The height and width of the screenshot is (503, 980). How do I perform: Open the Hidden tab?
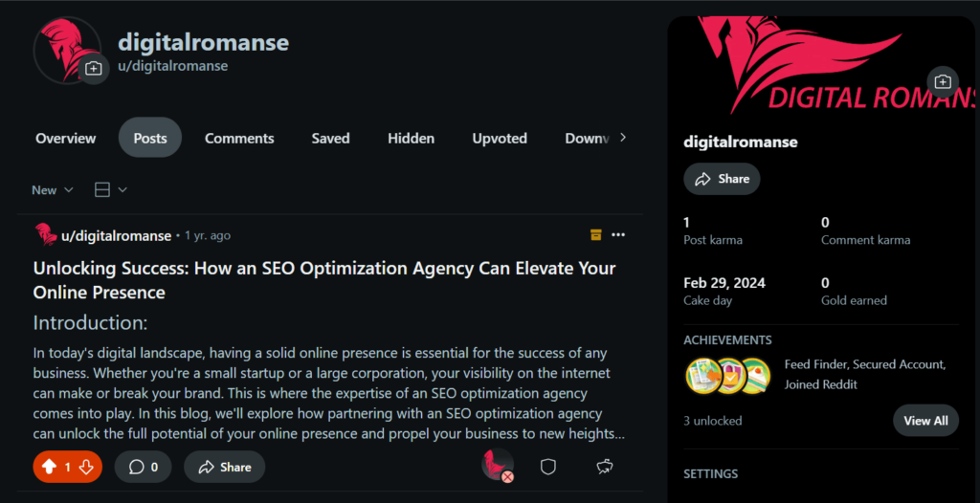411,138
